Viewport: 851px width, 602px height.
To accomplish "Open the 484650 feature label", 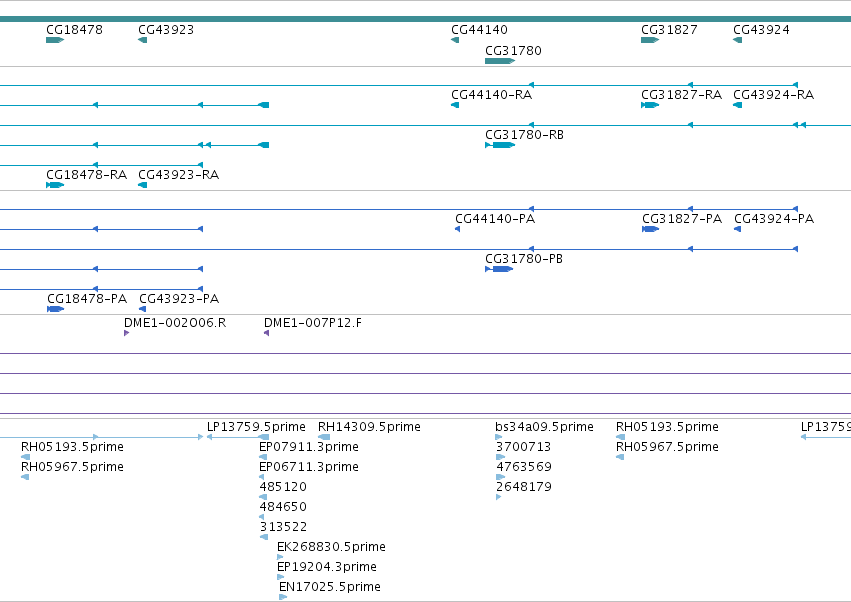I will (x=283, y=507).
